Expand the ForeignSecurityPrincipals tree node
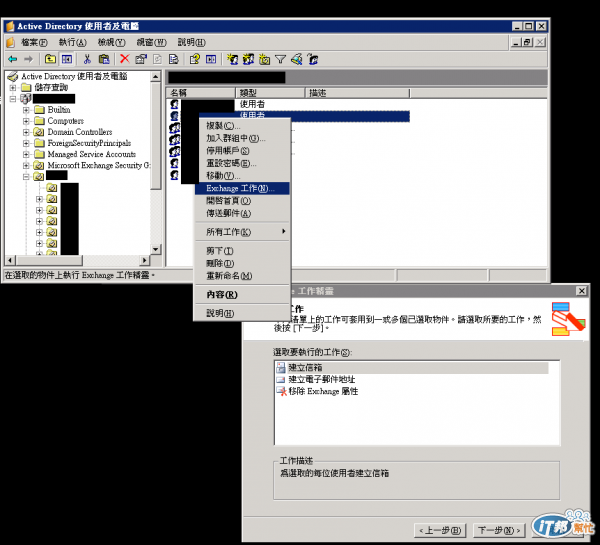Screen dimensions: 600x545 point(26,144)
